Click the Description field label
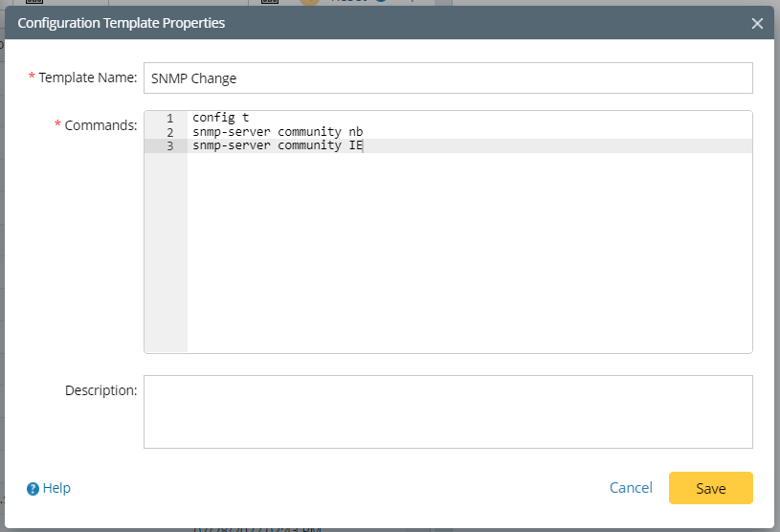 101,390
